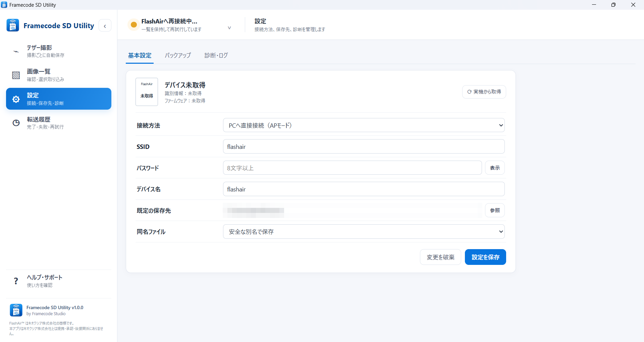
Task: Click Framecode SD Utility v1.0.0 text
Action: click(x=55, y=307)
